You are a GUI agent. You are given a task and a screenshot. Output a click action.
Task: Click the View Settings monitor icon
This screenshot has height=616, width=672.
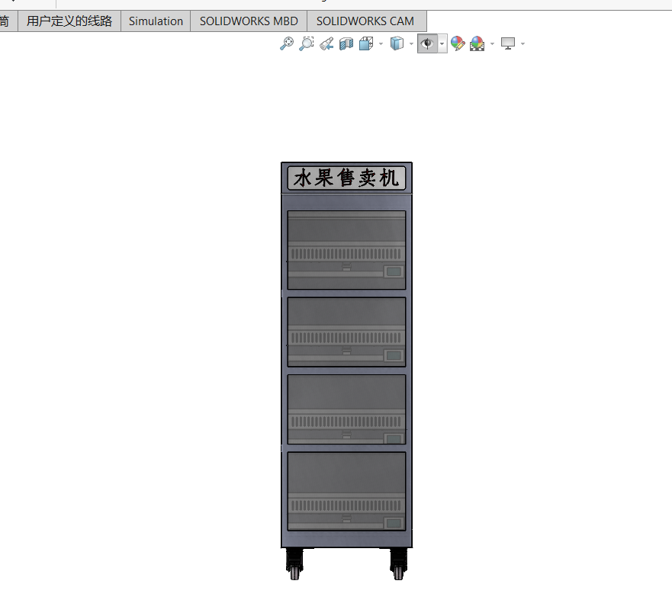coord(508,43)
